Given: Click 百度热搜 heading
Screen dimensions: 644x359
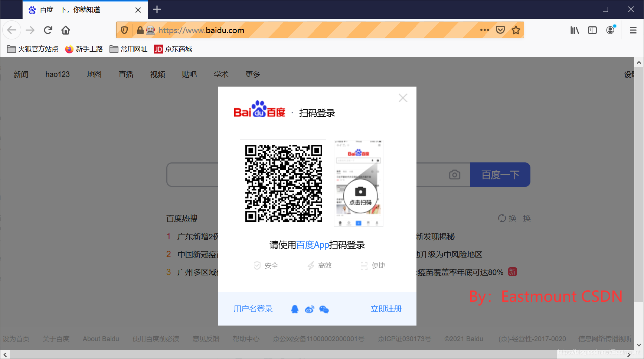Looking at the screenshot, I should (182, 219).
